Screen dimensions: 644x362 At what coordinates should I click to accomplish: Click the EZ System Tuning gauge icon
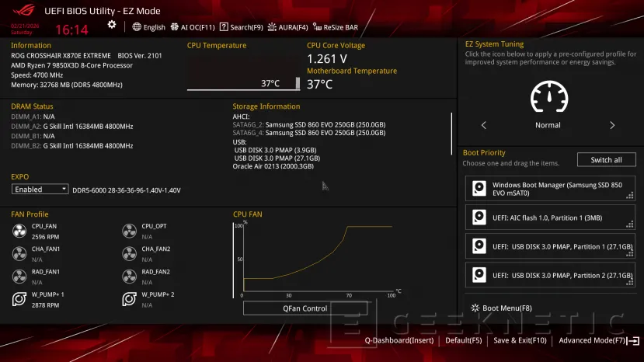(549, 97)
